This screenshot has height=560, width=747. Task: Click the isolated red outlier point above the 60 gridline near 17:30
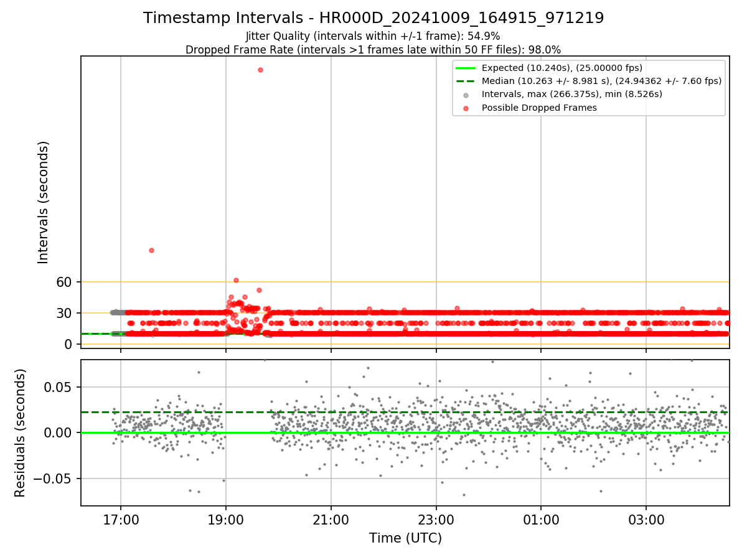[151, 250]
